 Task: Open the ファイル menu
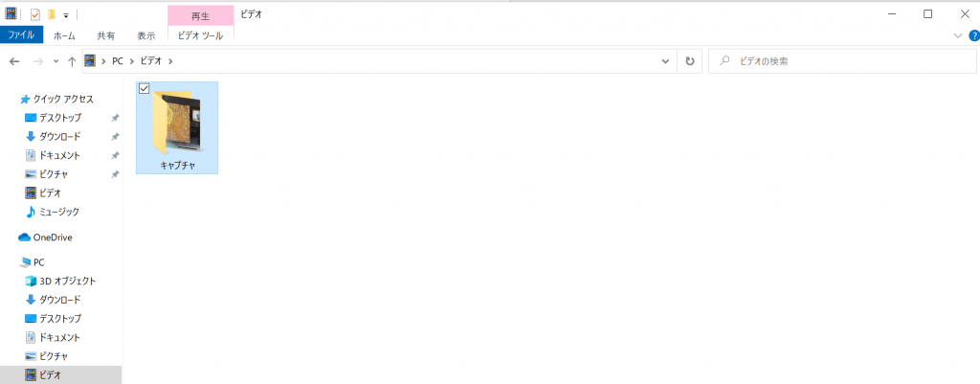21,35
